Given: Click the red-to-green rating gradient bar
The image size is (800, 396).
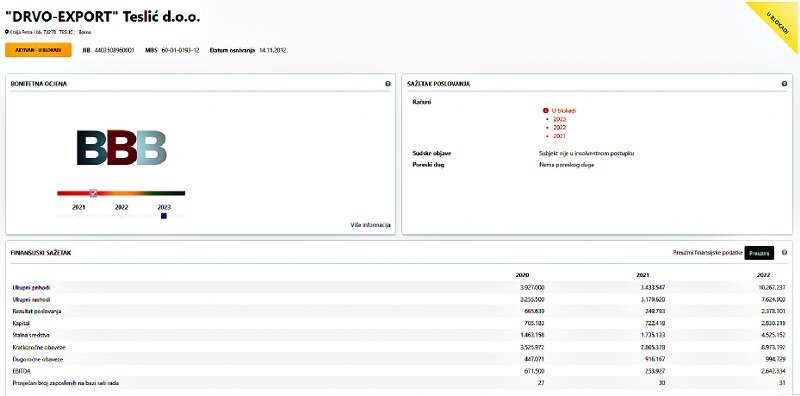Looking at the screenshot, I should (121, 193).
